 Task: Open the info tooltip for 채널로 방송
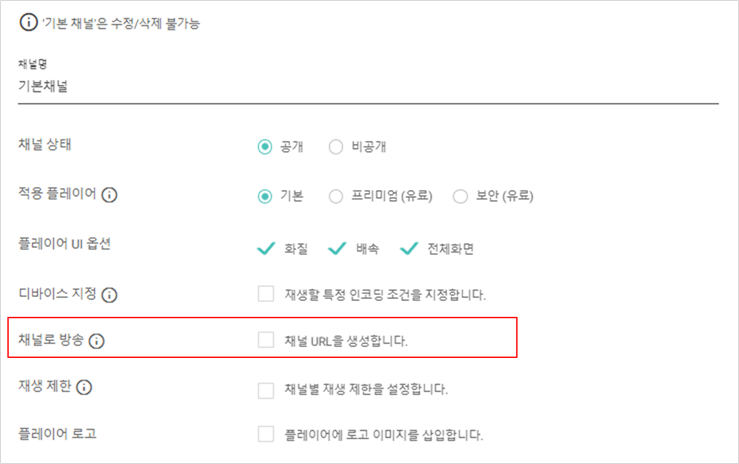97,341
